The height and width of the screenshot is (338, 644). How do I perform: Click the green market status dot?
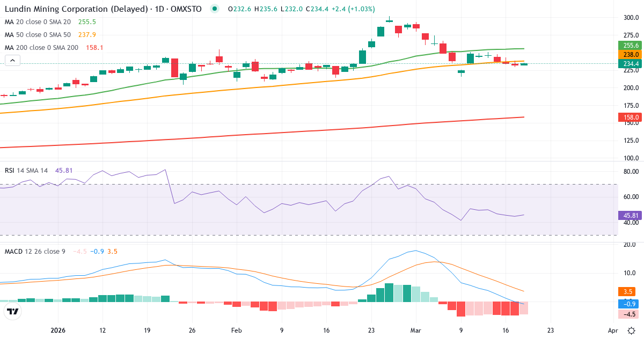pos(215,9)
